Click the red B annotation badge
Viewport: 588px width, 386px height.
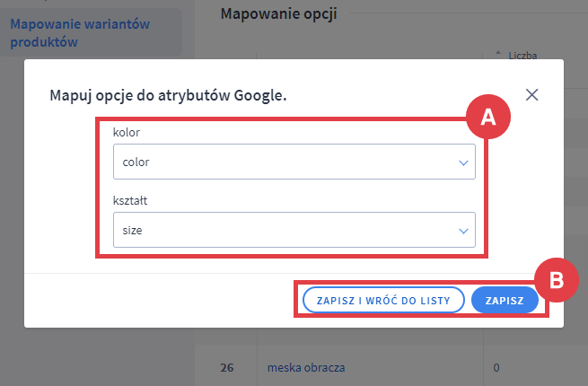pos(556,279)
